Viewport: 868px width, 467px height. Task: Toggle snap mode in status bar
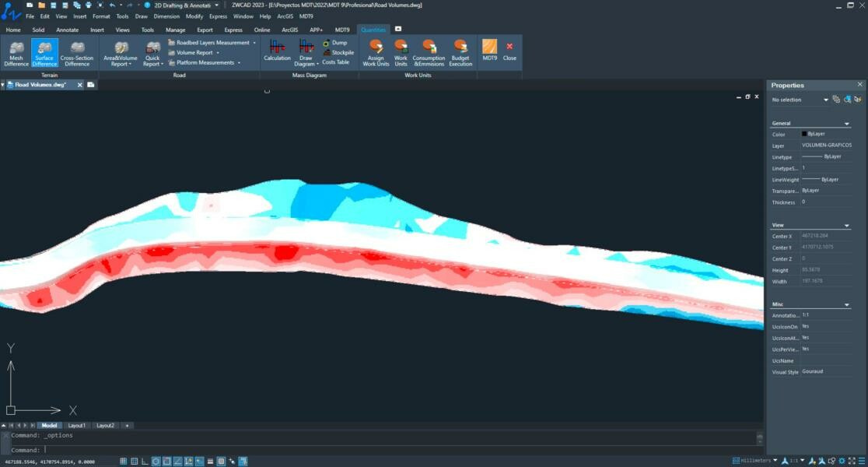124,462
